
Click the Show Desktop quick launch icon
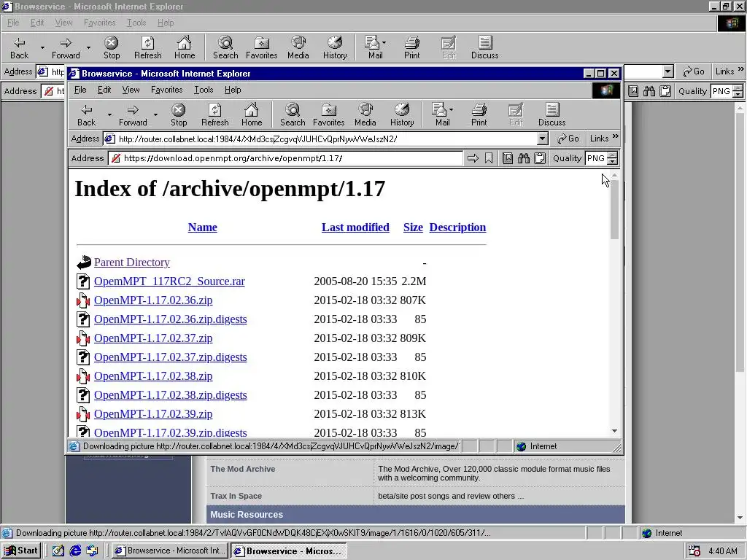(x=58, y=551)
